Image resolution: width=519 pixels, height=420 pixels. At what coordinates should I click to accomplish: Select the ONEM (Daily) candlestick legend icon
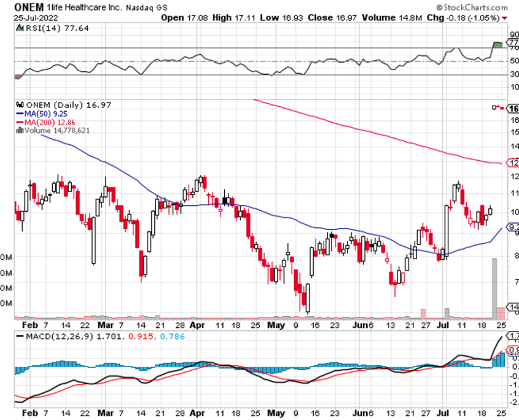click(18, 105)
